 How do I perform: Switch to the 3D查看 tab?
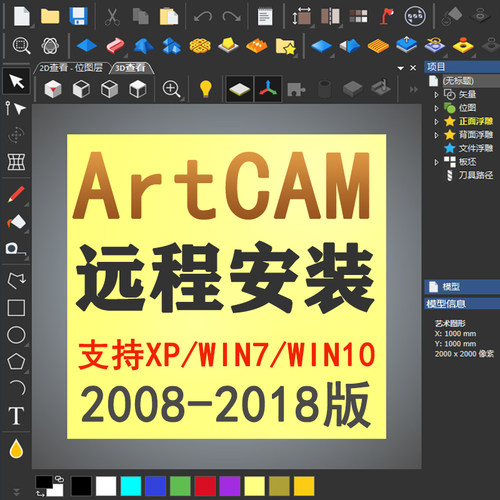pyautogui.click(x=131, y=68)
